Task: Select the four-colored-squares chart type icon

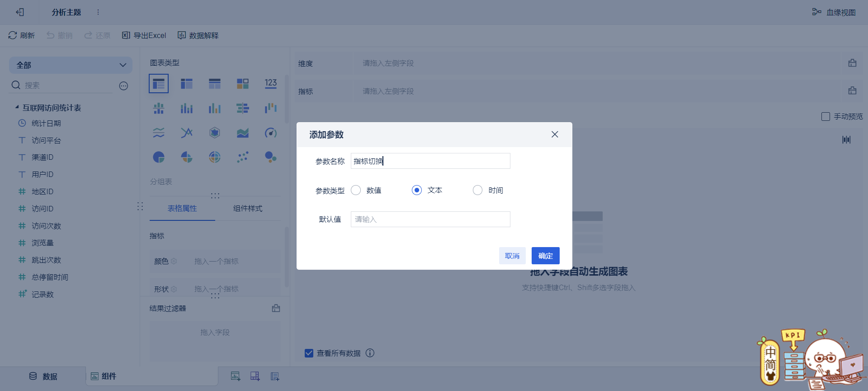Action: coord(243,84)
